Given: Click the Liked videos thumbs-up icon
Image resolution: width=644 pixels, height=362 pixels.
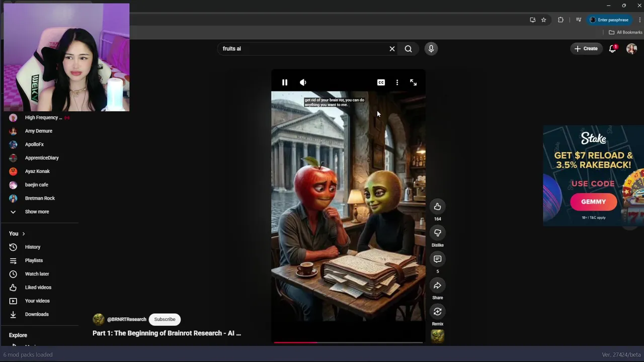Looking at the screenshot, I should tap(13, 287).
